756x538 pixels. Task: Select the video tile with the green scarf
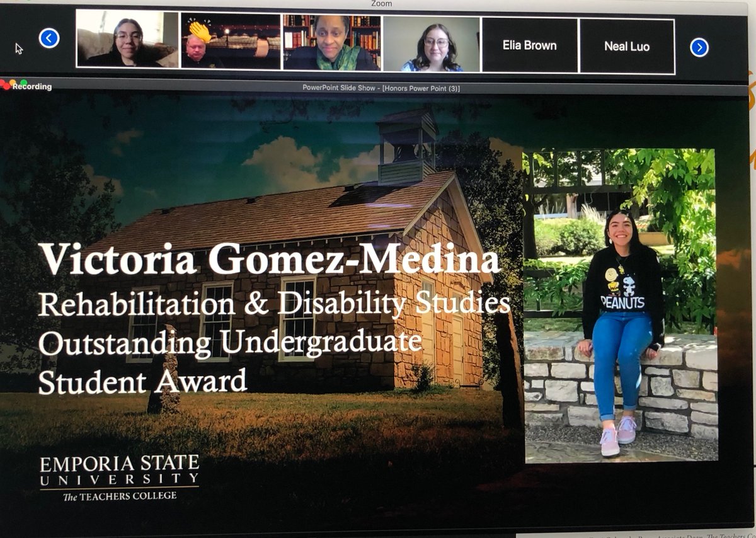click(332, 42)
